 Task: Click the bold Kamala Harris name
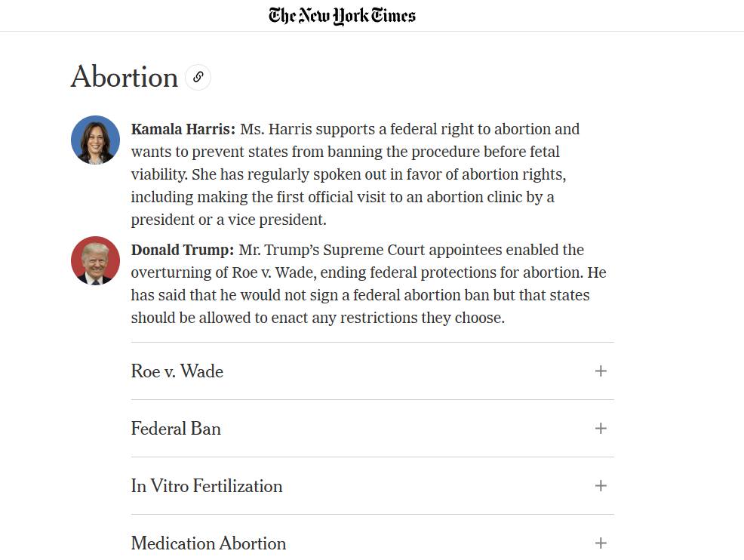click(183, 129)
